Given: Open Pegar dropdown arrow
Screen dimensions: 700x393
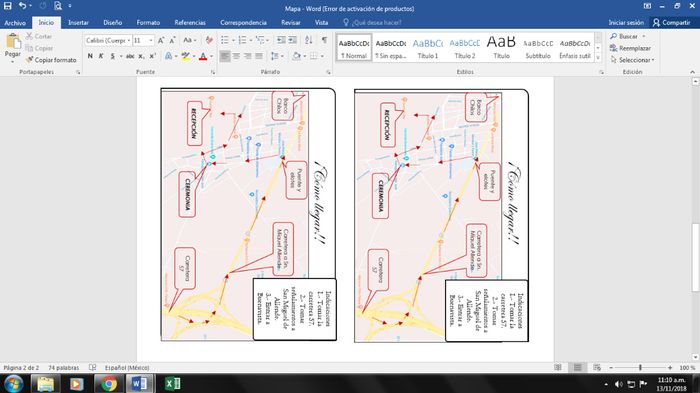Looking at the screenshot, I should [x=13, y=61].
